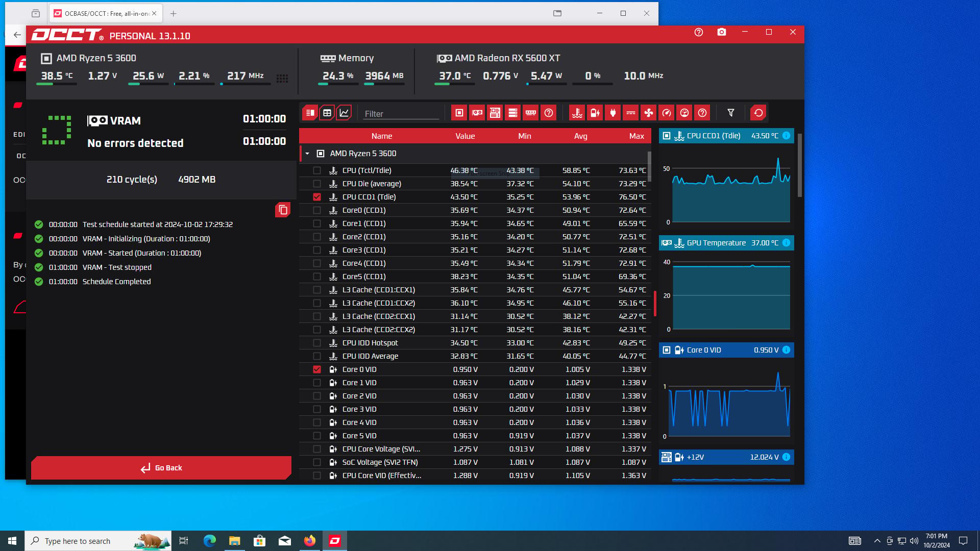The width and height of the screenshot is (980, 551).
Task: Select the VRAM - Test stopped log entry
Action: (117, 267)
